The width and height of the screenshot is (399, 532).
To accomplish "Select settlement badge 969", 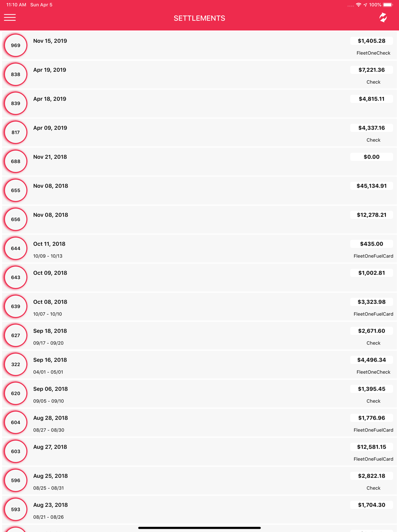I will click(x=16, y=45).
